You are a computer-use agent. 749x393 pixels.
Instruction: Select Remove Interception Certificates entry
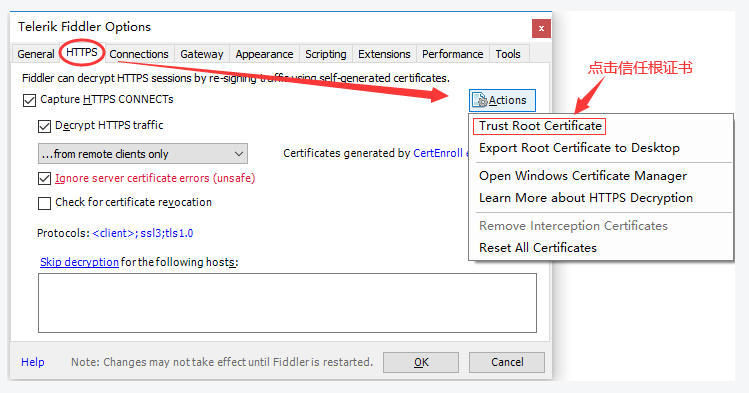click(573, 225)
